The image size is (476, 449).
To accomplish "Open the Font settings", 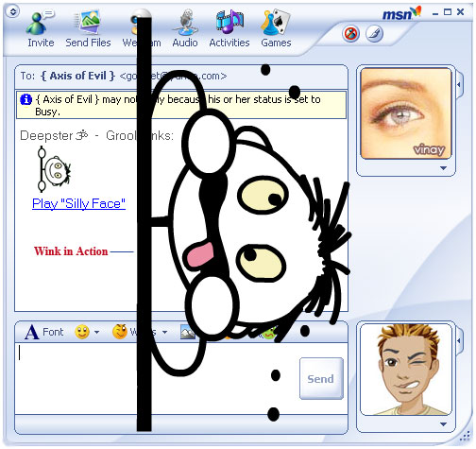I will click(x=44, y=332).
